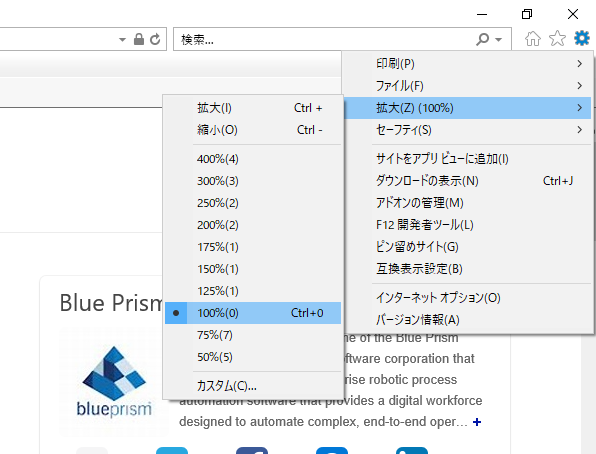Click the page refresh icon
This screenshot has height=454, width=596.
pyautogui.click(x=155, y=39)
